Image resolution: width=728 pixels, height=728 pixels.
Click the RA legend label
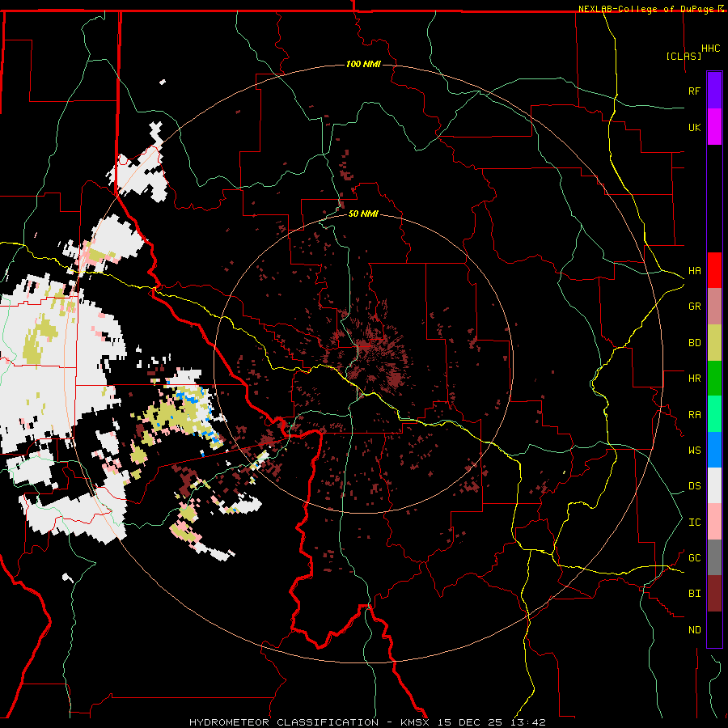pyautogui.click(x=694, y=415)
